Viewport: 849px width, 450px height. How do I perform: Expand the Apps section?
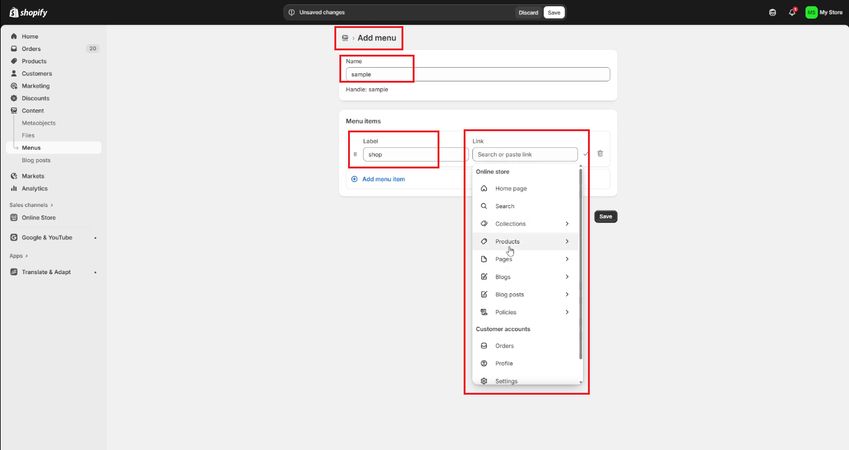(x=18, y=256)
